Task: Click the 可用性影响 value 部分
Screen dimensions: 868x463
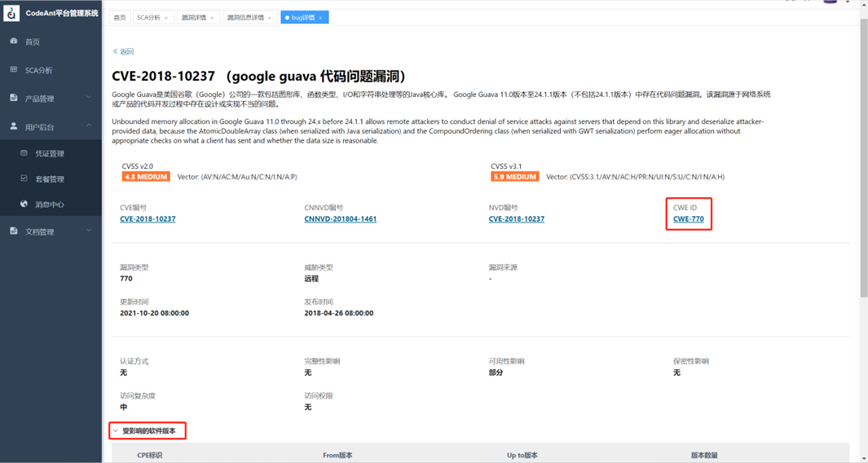Action: pos(496,373)
